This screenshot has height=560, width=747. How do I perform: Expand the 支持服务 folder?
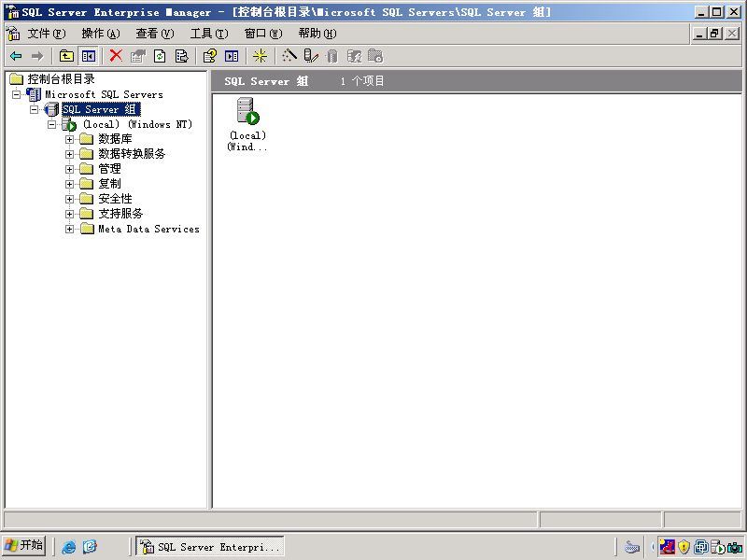tap(69, 215)
